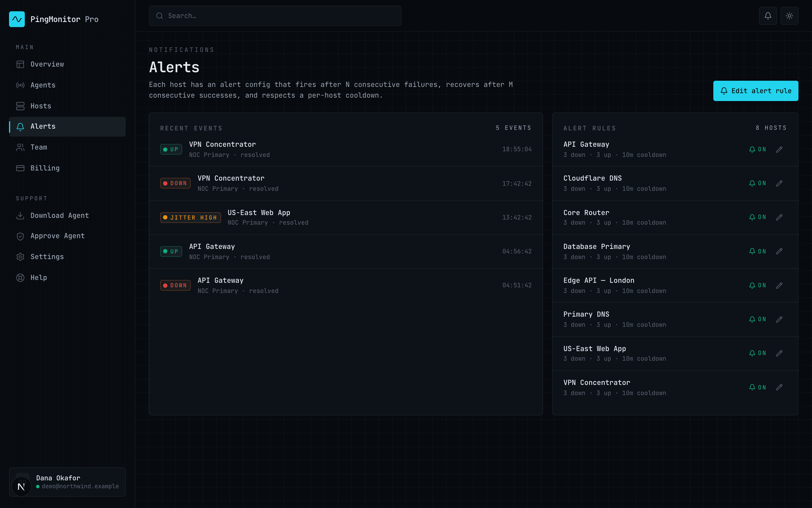The height and width of the screenshot is (508, 812).
Task: Click the Database Primary rule name
Action: pos(597,247)
